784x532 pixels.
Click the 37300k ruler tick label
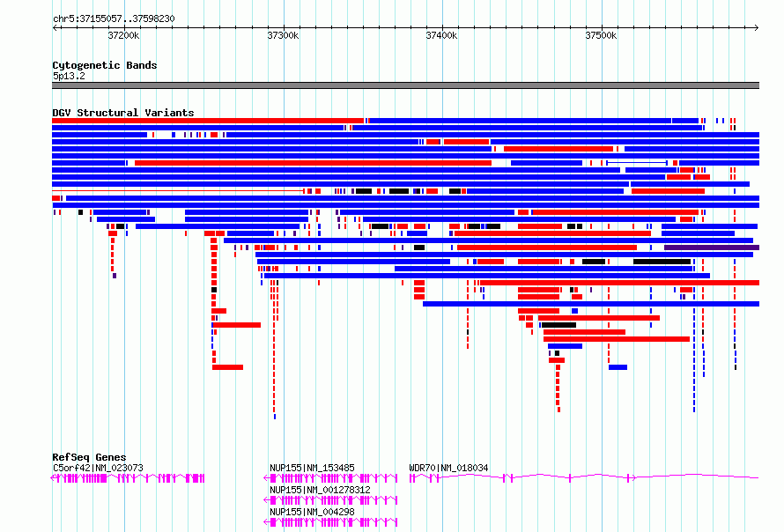283,35
